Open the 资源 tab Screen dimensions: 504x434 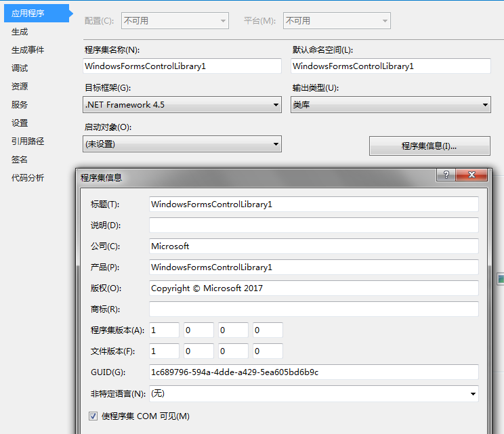click(x=20, y=87)
